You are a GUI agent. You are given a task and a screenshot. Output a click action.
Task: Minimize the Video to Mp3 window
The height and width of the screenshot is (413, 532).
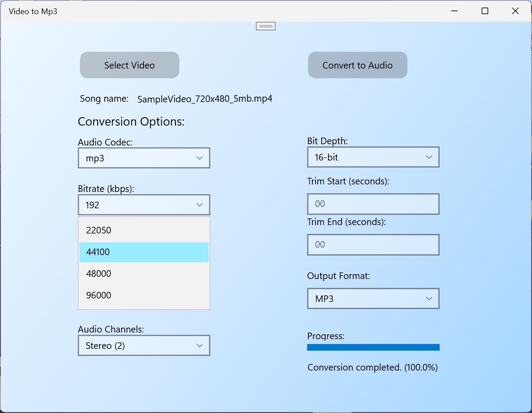pos(454,11)
